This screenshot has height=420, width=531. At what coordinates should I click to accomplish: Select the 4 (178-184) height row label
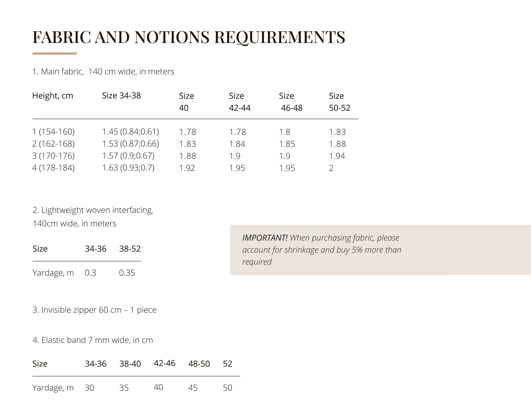[54, 168]
